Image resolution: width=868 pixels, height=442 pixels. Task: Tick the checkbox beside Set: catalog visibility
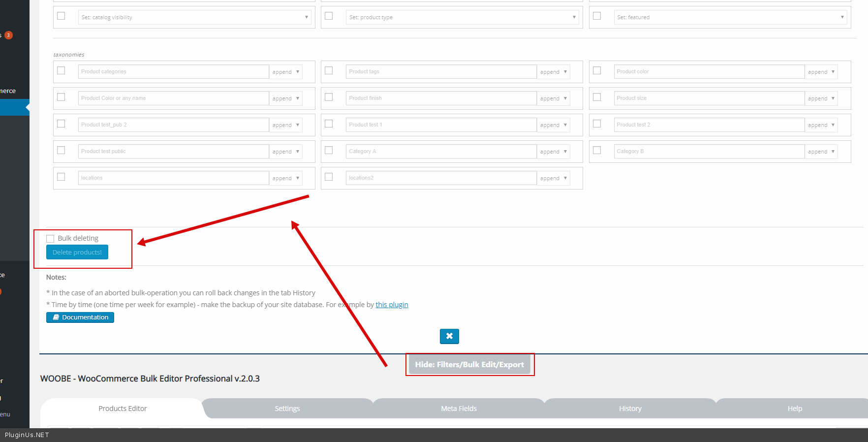[x=61, y=16]
